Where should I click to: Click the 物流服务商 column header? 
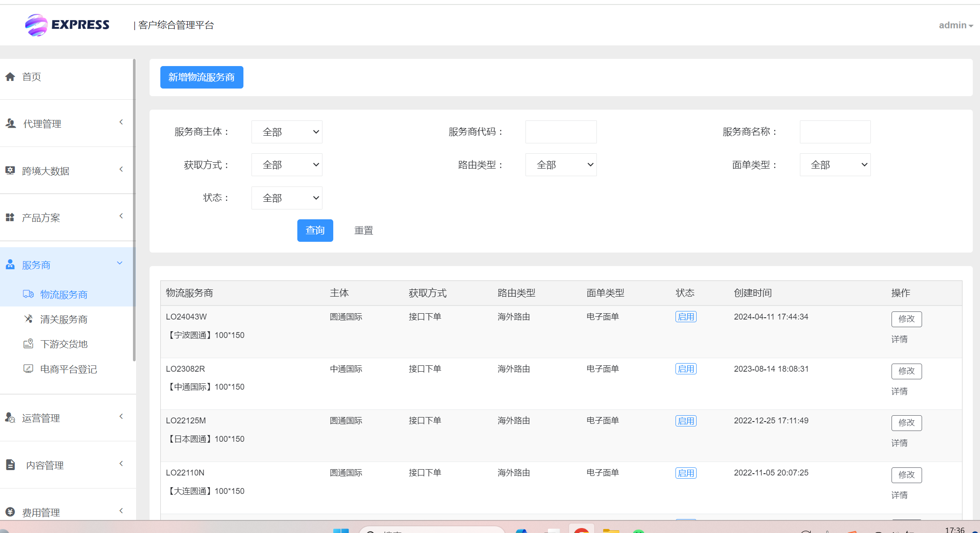click(190, 293)
